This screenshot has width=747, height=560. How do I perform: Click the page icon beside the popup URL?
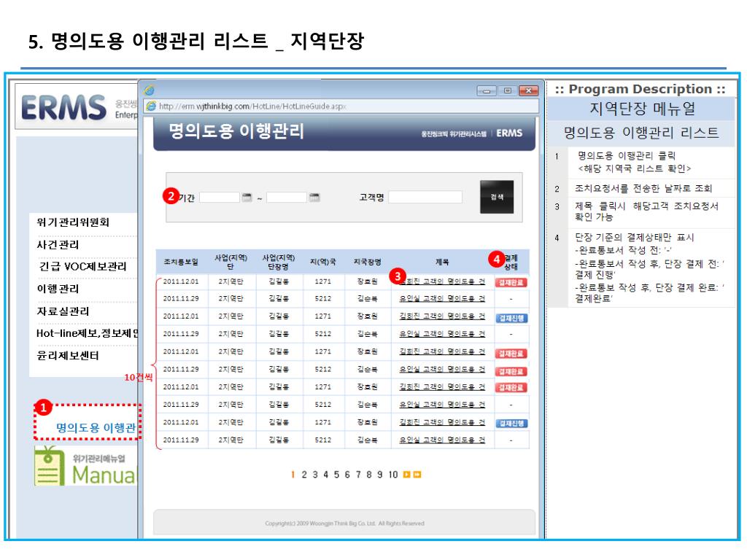tap(152, 106)
